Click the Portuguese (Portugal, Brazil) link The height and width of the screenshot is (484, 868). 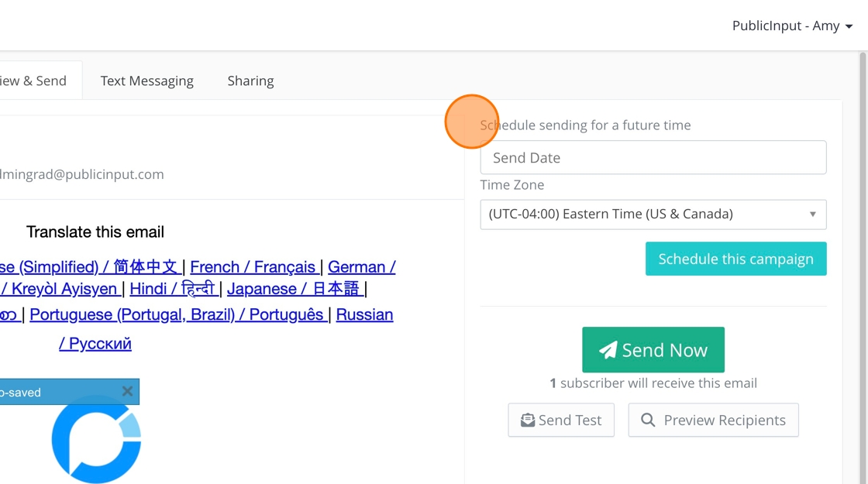pyautogui.click(x=177, y=314)
